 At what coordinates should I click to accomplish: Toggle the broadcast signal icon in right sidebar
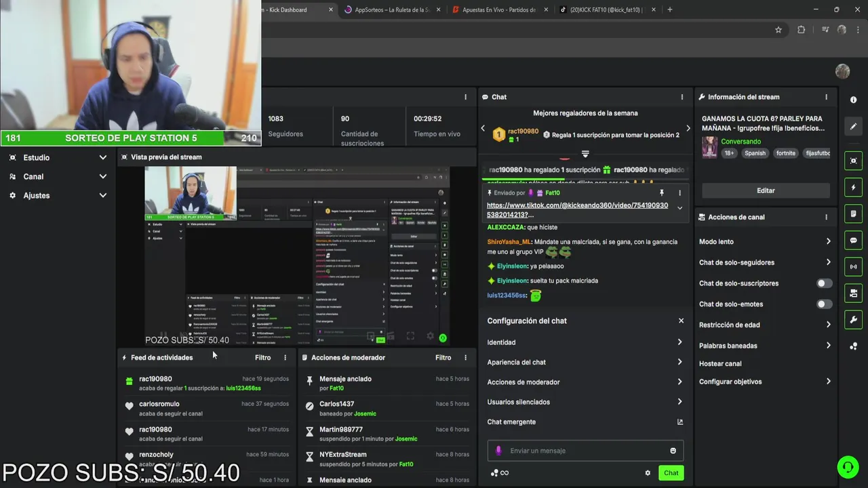point(853,266)
